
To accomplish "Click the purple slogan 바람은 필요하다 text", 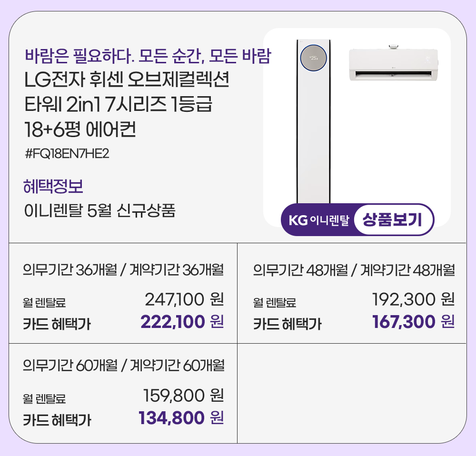I will 148,56.
